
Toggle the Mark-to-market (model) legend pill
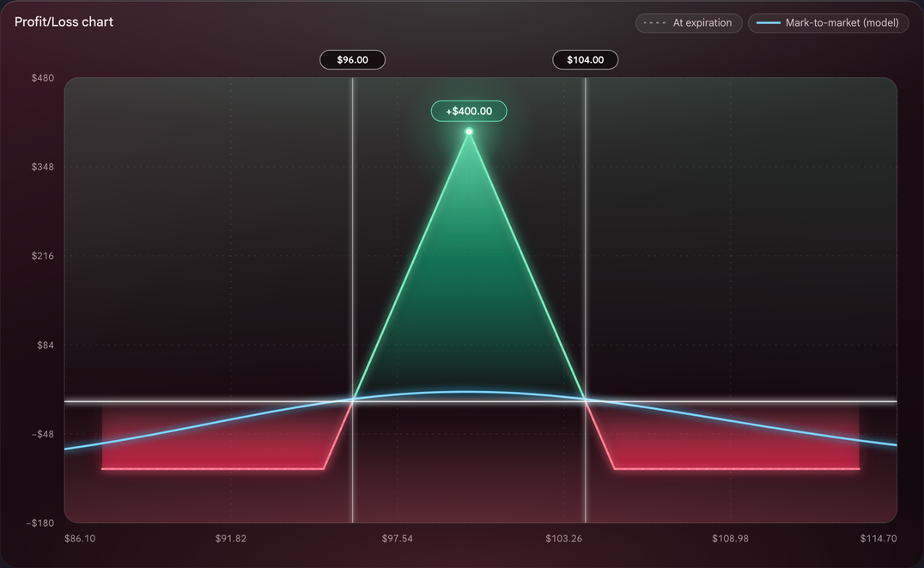pyautogui.click(x=828, y=23)
